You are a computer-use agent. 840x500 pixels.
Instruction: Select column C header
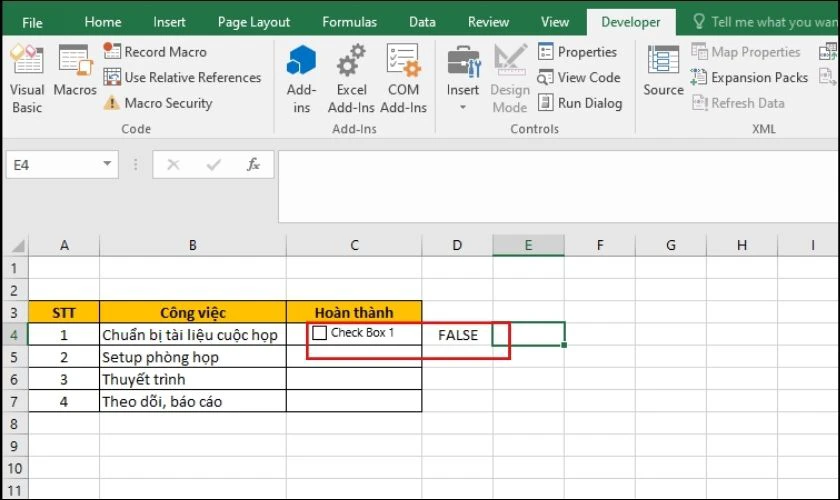(354, 245)
